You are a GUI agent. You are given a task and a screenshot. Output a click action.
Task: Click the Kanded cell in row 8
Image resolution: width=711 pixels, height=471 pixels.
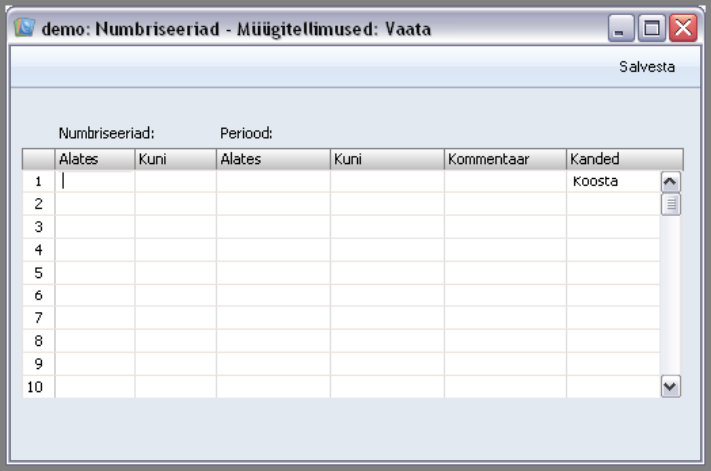tap(613, 341)
